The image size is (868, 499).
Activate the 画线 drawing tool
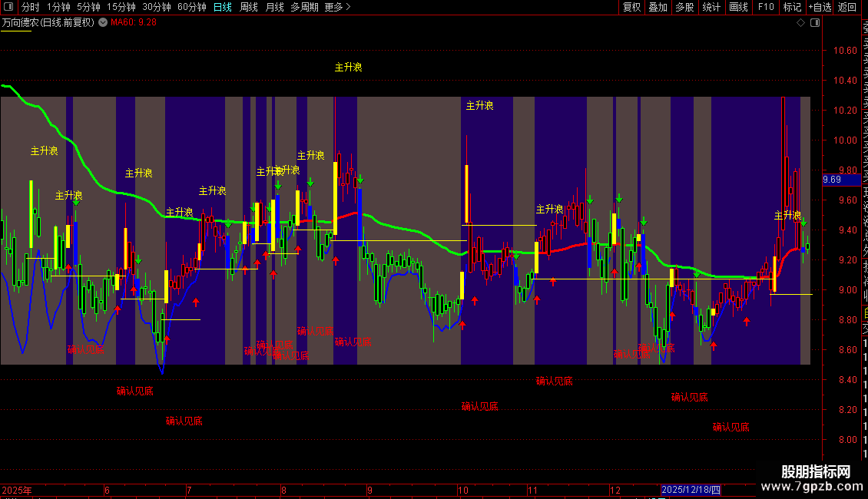click(738, 7)
